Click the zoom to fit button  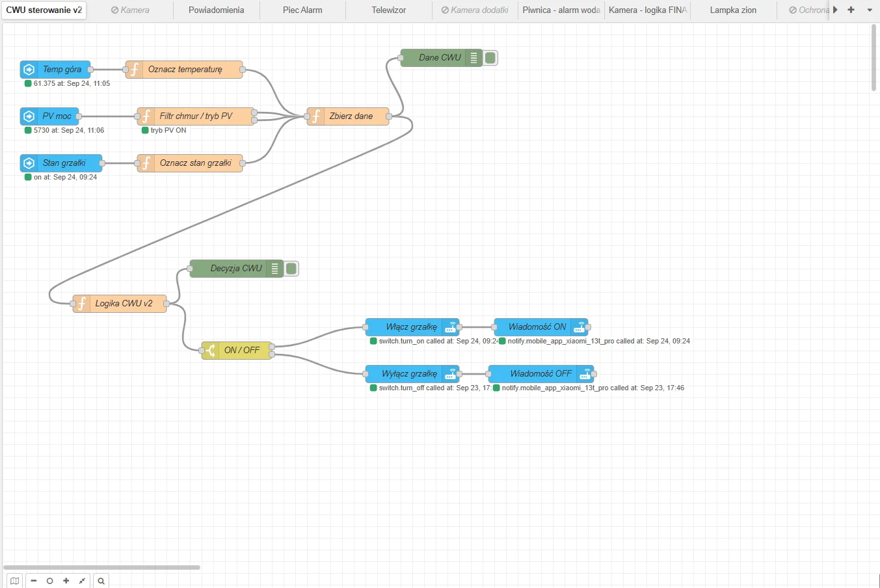click(x=82, y=581)
